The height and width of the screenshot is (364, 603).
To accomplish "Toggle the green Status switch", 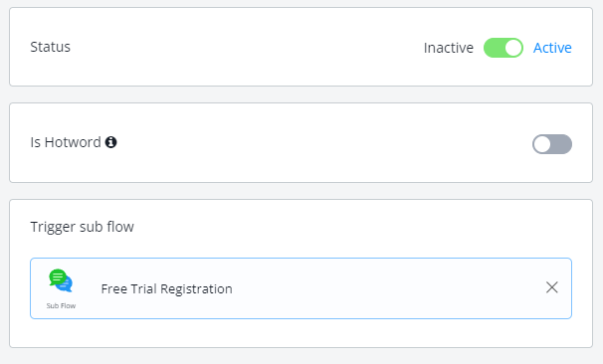I will (503, 48).
